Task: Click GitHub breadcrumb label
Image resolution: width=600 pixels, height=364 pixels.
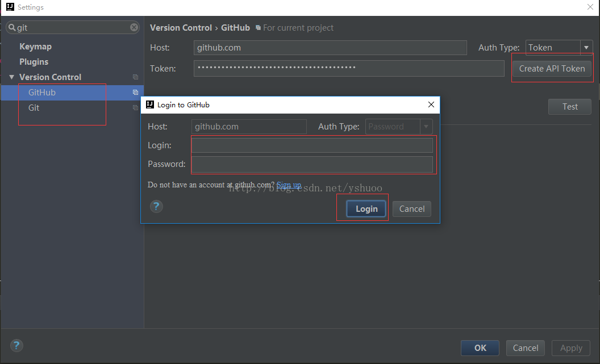Action: point(235,27)
